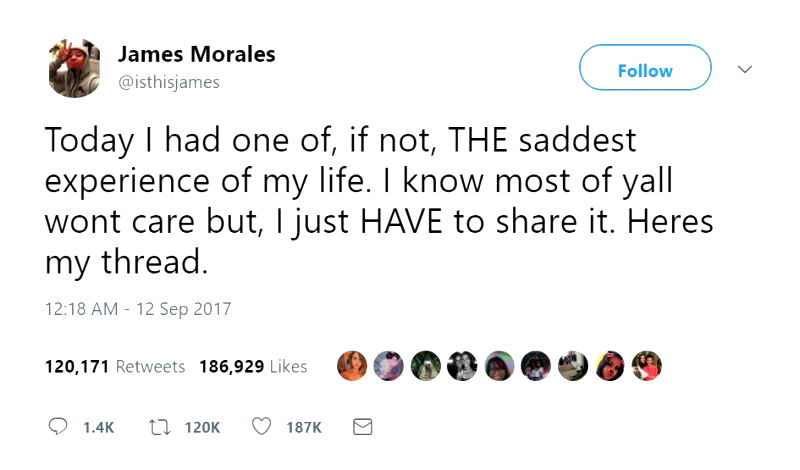Click the first avatar in the likers row

tap(352, 367)
